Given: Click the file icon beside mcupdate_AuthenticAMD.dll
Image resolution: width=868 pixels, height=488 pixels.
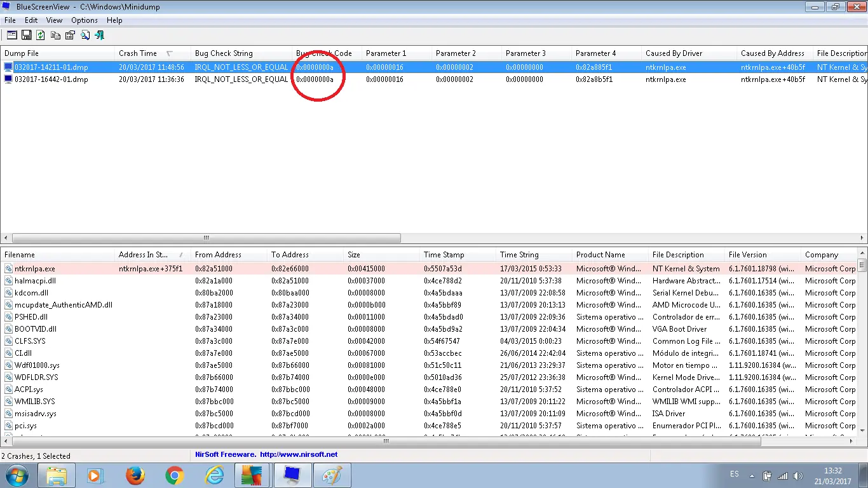Looking at the screenshot, I should (x=8, y=305).
